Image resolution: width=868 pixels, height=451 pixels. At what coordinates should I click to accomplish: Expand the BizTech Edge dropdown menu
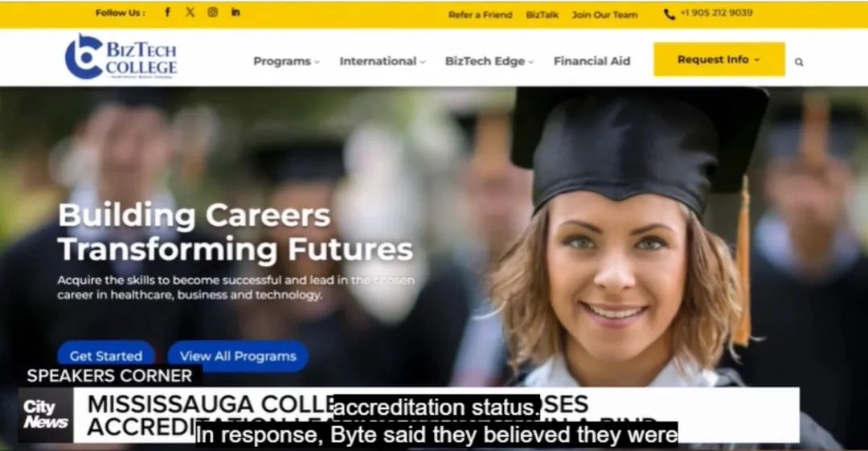click(489, 61)
